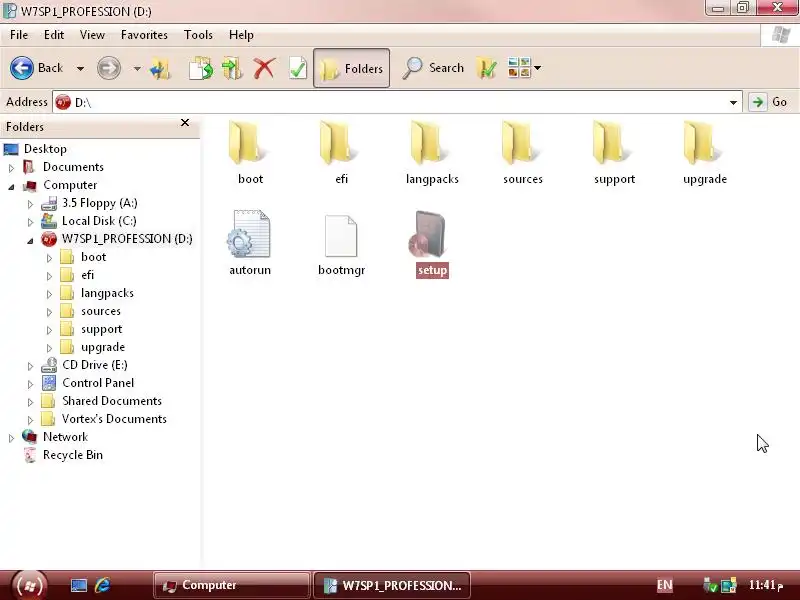Click the greyed Forward arrow button
Screen dimensions: 800x600
(x=109, y=68)
